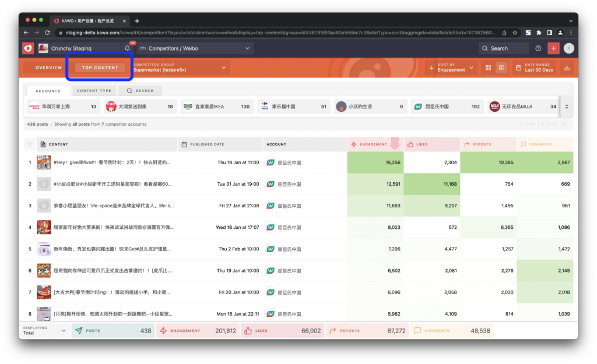Click the Published Date column header
Screen dimensions: 597x364
click(220, 144)
